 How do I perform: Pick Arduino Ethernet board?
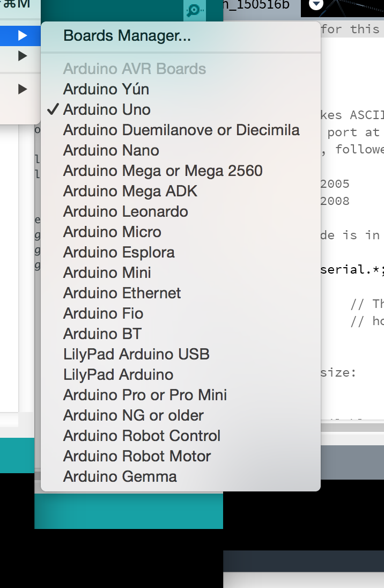click(x=180, y=293)
